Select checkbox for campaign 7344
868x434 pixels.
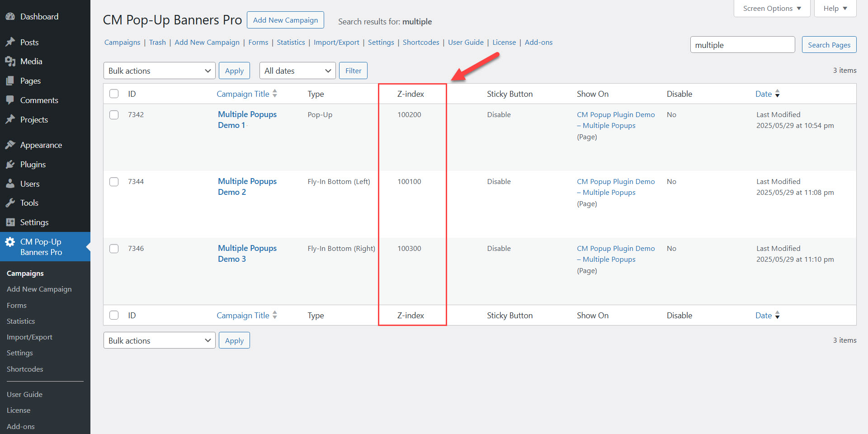point(114,182)
